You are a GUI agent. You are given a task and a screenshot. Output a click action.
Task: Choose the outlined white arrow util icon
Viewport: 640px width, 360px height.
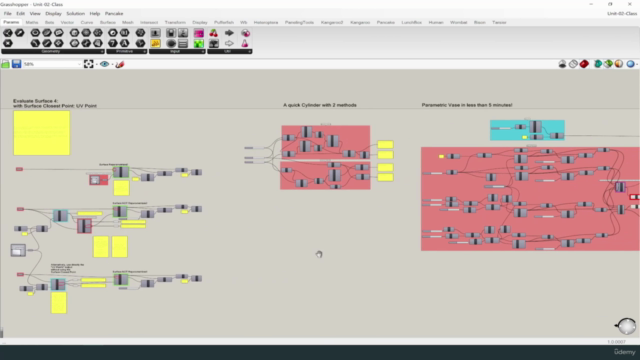(229, 43)
